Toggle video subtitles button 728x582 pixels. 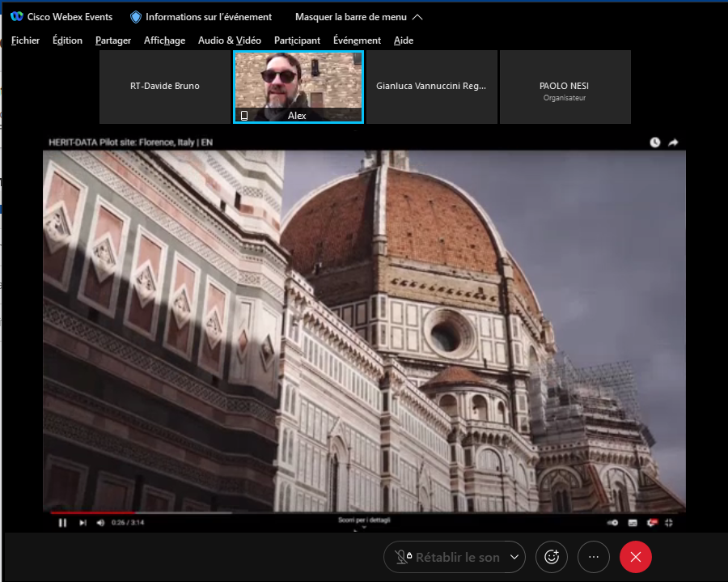633,523
